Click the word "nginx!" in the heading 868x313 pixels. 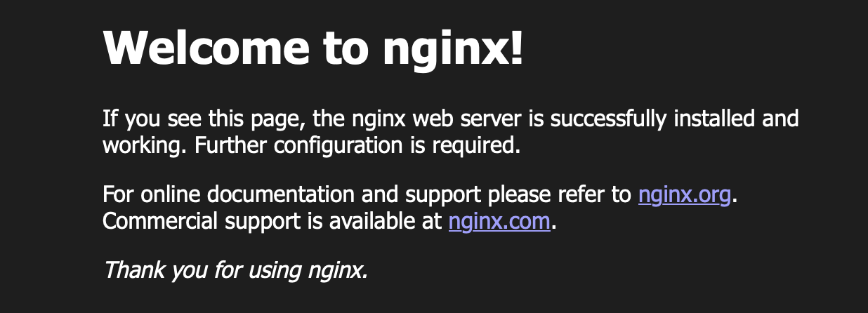click(x=454, y=49)
